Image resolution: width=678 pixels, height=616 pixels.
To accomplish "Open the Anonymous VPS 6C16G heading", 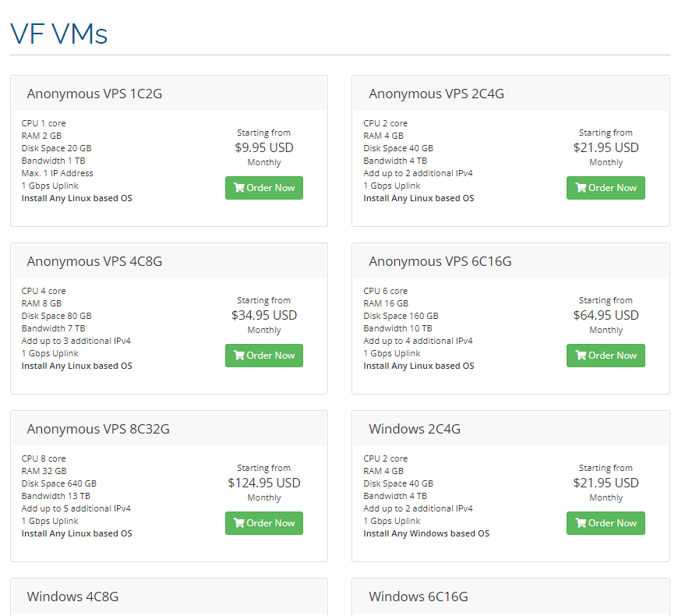I will tap(440, 261).
